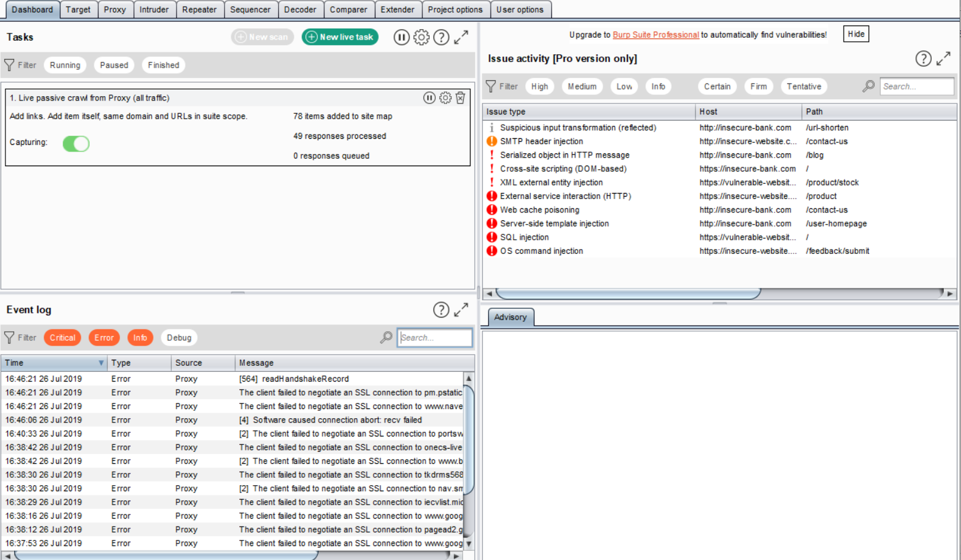Click the Tasks filter funnel icon
The image size is (961, 560).
pyautogui.click(x=9, y=65)
